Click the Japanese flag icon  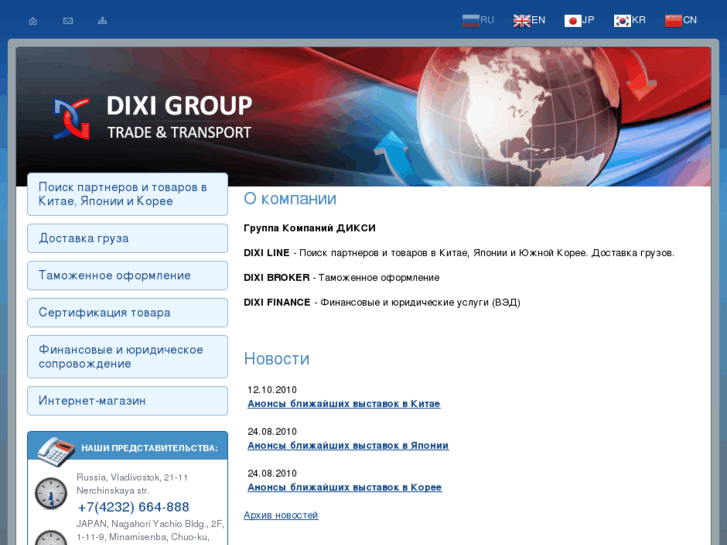tap(573, 21)
